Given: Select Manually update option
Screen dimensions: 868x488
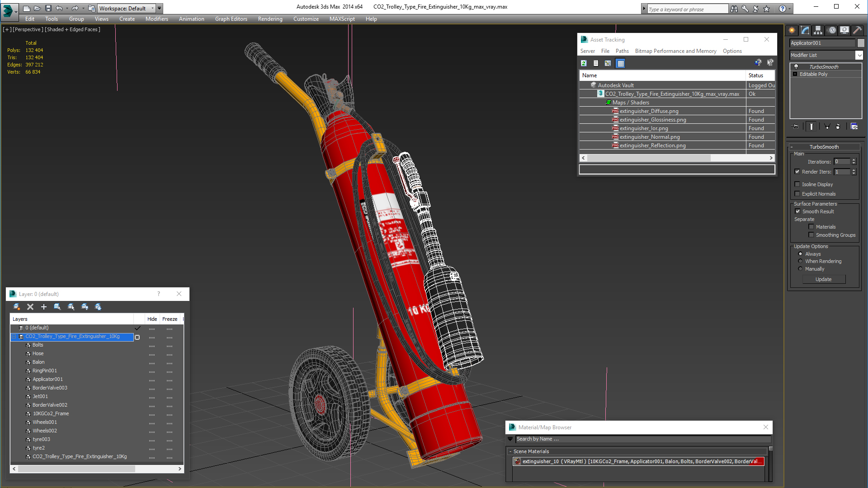Looking at the screenshot, I should pos(801,269).
